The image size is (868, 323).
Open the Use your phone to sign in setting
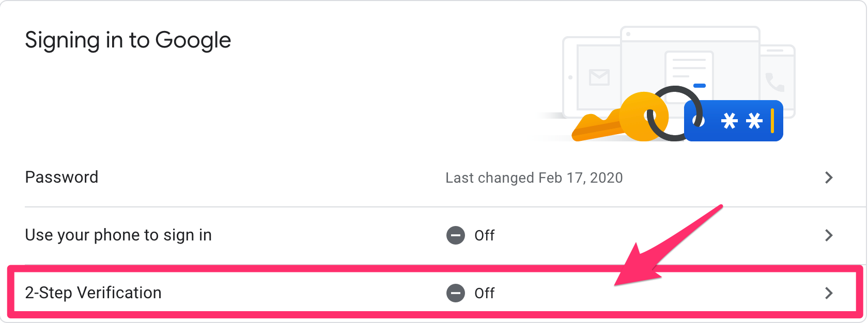pos(434,235)
